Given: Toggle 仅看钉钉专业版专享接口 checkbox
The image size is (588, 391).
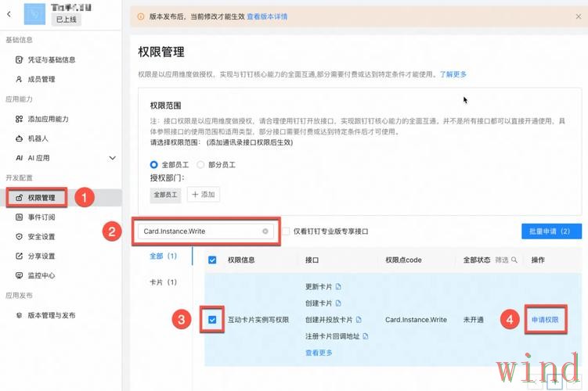Looking at the screenshot, I should pyautogui.click(x=286, y=231).
